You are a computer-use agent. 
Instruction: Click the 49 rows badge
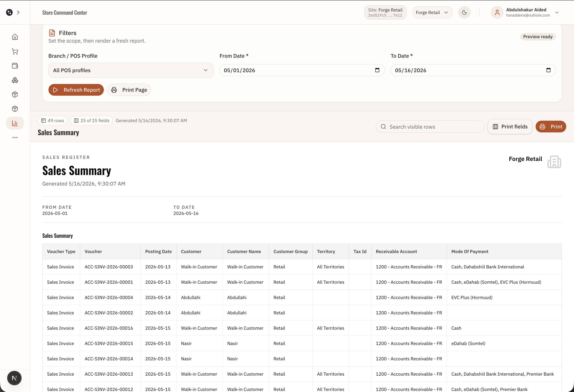click(52, 120)
